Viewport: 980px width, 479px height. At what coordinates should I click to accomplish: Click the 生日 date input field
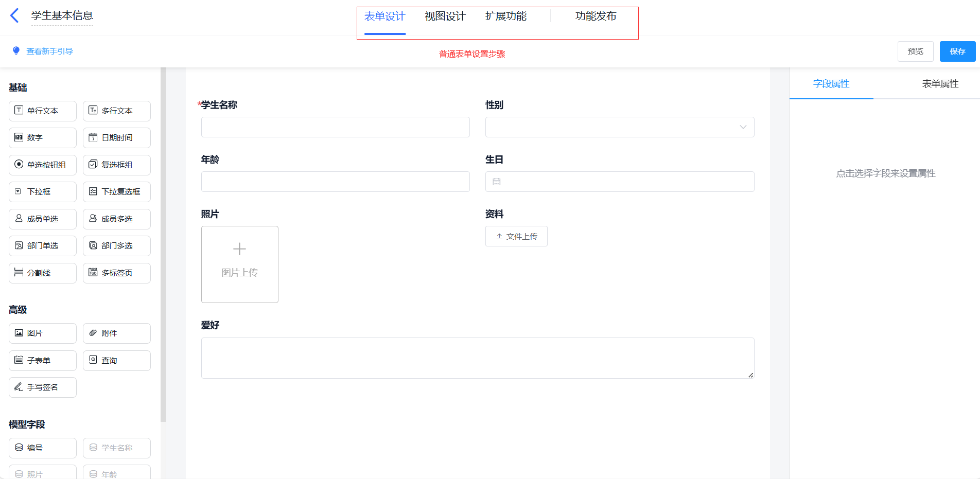[620, 182]
